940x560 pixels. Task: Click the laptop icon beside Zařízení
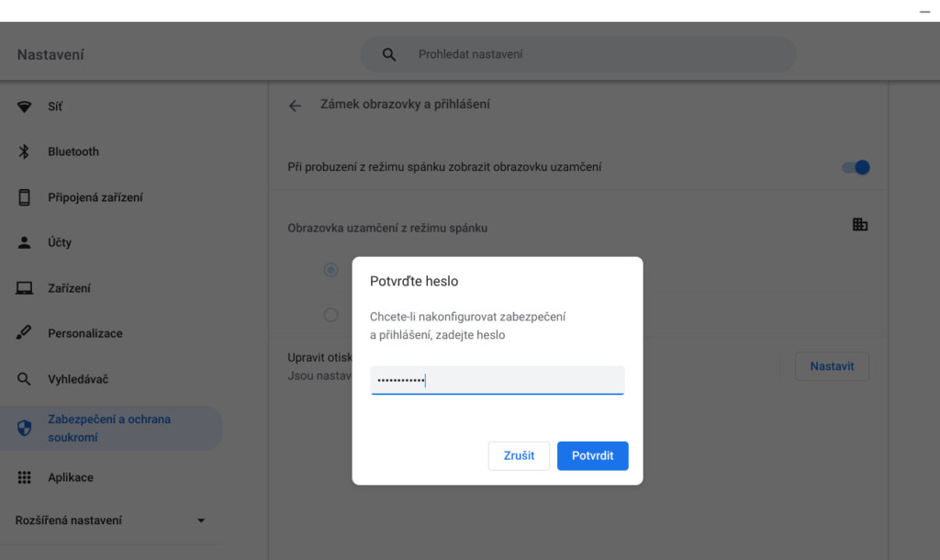point(25,288)
